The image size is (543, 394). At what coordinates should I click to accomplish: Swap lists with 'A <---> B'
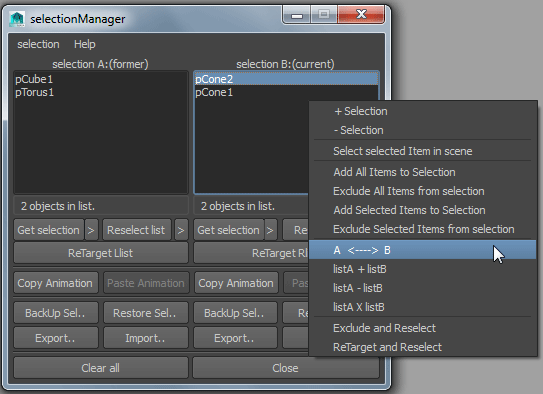coord(422,250)
